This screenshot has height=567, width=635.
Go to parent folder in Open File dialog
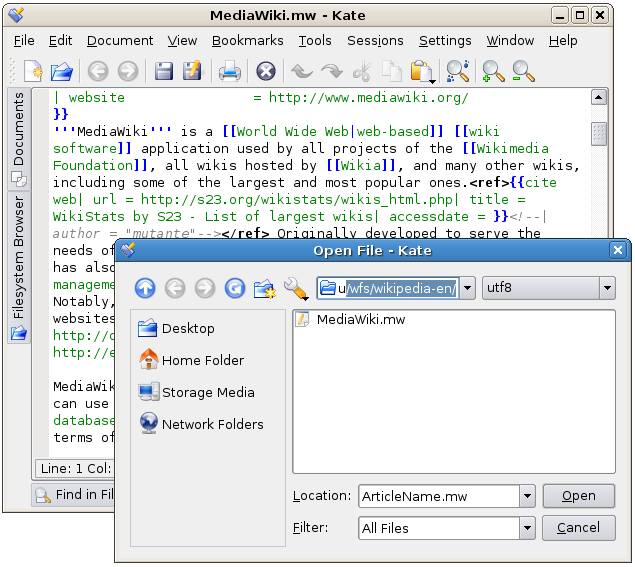[x=145, y=288]
